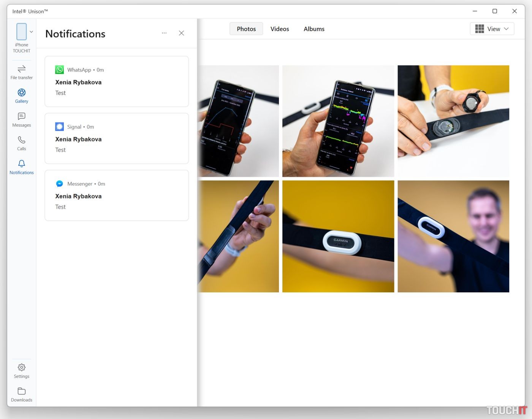Open the Messages section
The height and width of the screenshot is (419, 532).
click(x=22, y=120)
